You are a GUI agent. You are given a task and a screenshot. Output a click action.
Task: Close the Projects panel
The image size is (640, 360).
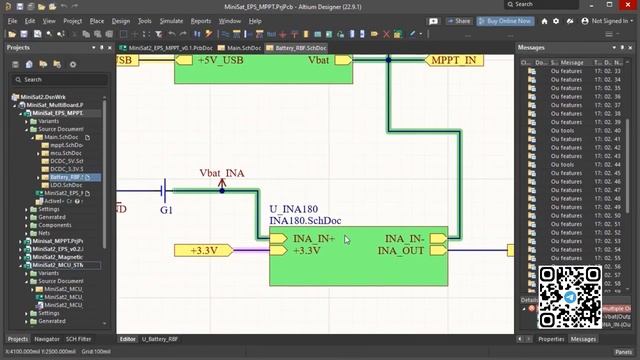(109, 48)
